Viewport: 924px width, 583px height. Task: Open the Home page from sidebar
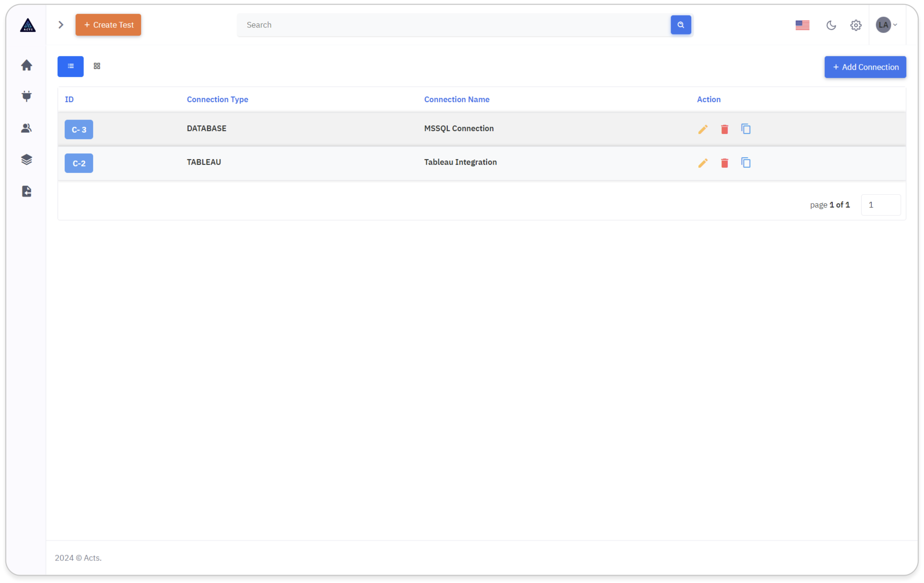26,65
